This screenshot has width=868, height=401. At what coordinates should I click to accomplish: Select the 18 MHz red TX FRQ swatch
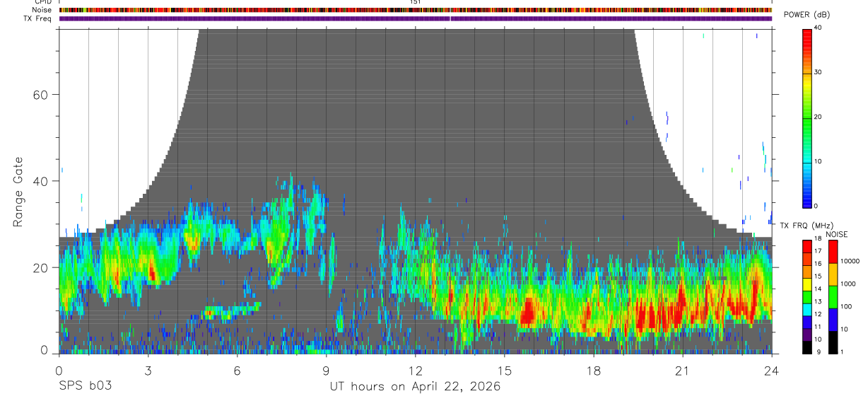point(807,246)
